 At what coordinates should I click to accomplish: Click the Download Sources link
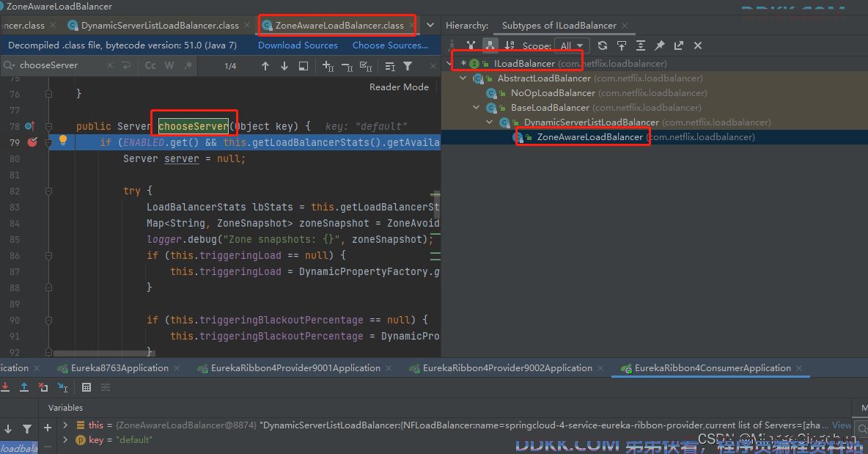298,45
